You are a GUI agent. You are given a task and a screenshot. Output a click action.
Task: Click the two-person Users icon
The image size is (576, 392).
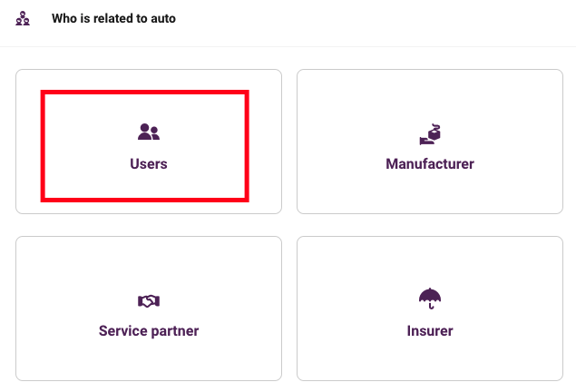(149, 132)
